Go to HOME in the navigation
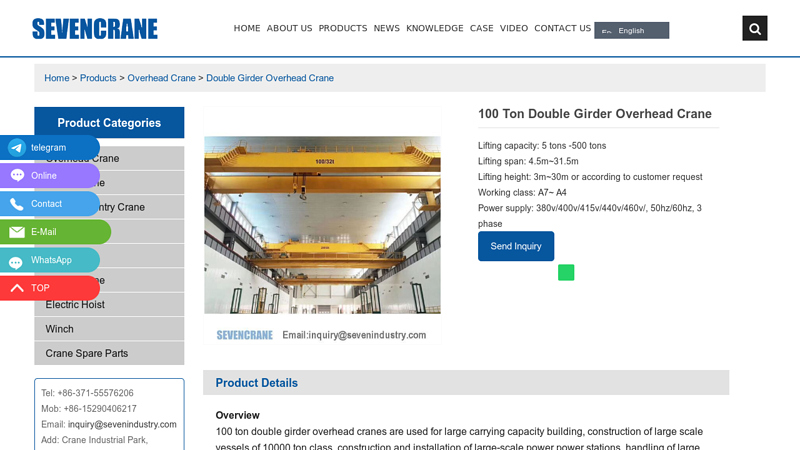 pyautogui.click(x=247, y=28)
